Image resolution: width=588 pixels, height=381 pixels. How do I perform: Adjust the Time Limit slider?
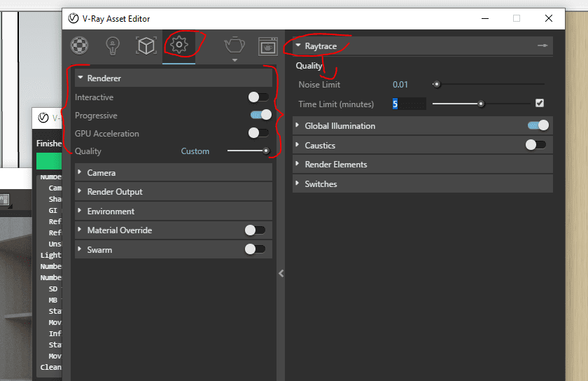pos(482,104)
